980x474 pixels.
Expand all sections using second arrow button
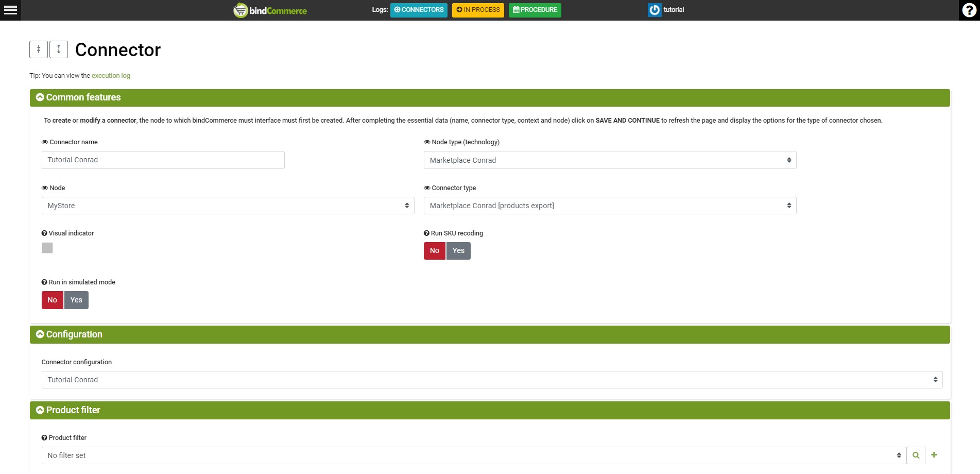(x=59, y=49)
